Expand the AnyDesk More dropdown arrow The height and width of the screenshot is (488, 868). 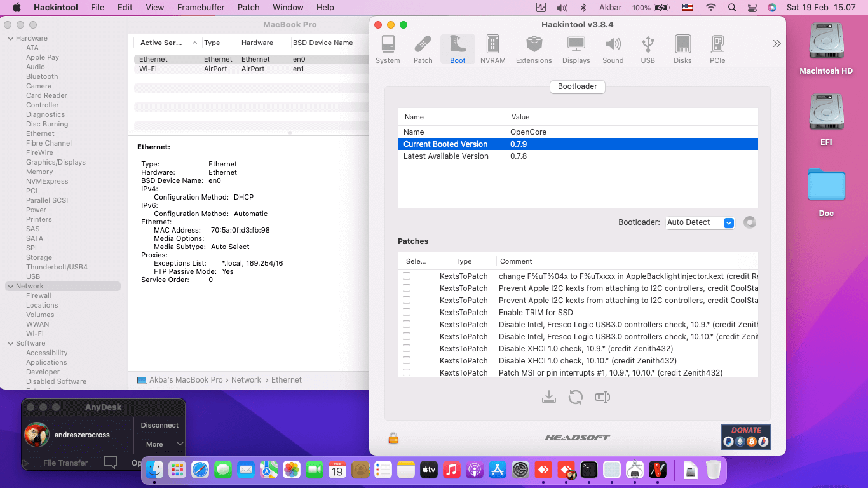pyautogui.click(x=180, y=444)
